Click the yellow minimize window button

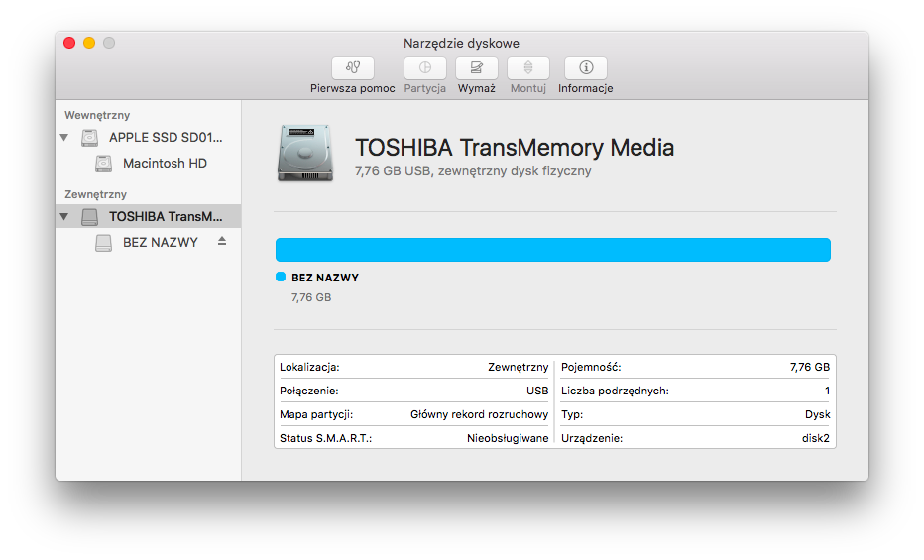89,43
